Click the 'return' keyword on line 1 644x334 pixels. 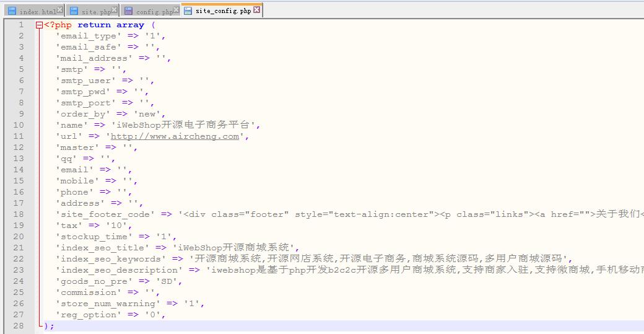(x=94, y=25)
